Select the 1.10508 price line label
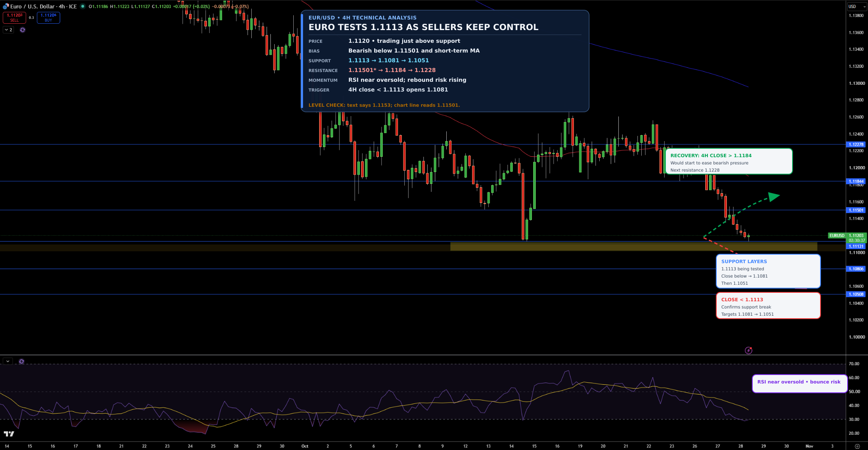 [856, 294]
